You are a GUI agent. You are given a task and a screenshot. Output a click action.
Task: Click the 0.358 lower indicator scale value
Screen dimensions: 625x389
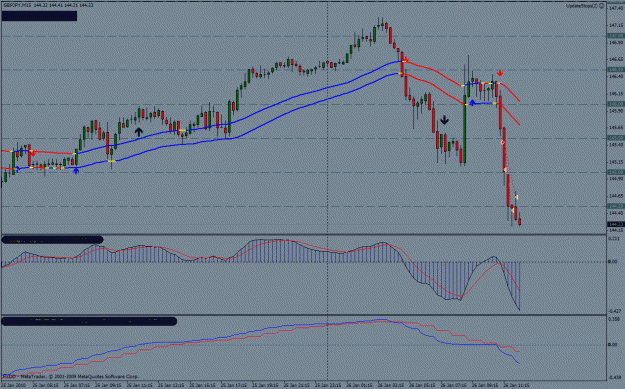(614, 319)
